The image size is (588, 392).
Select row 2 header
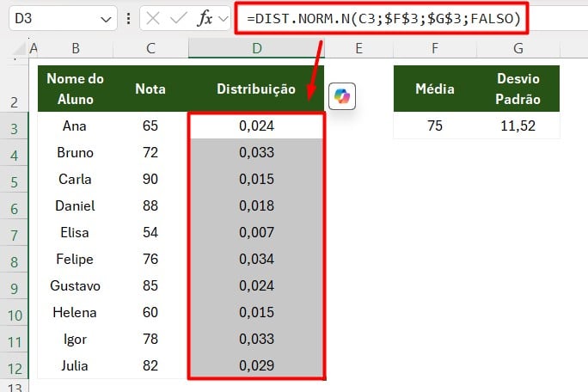click(x=14, y=89)
